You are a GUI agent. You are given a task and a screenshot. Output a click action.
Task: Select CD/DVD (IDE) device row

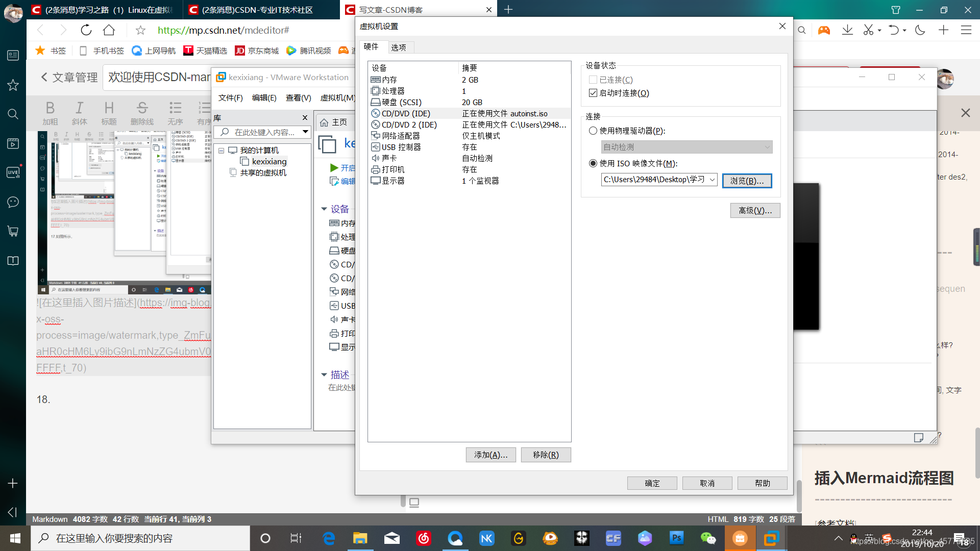tap(469, 113)
